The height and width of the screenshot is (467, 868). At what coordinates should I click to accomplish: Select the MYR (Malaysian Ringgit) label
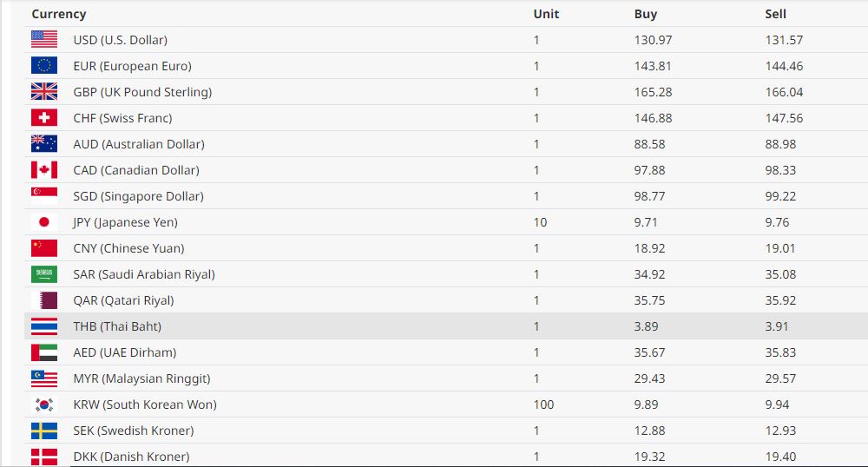tap(141, 378)
